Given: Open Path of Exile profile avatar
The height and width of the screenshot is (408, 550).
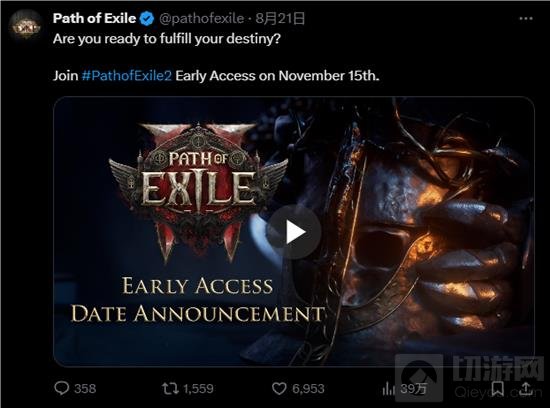Looking at the screenshot, I should pyautogui.click(x=25, y=26).
